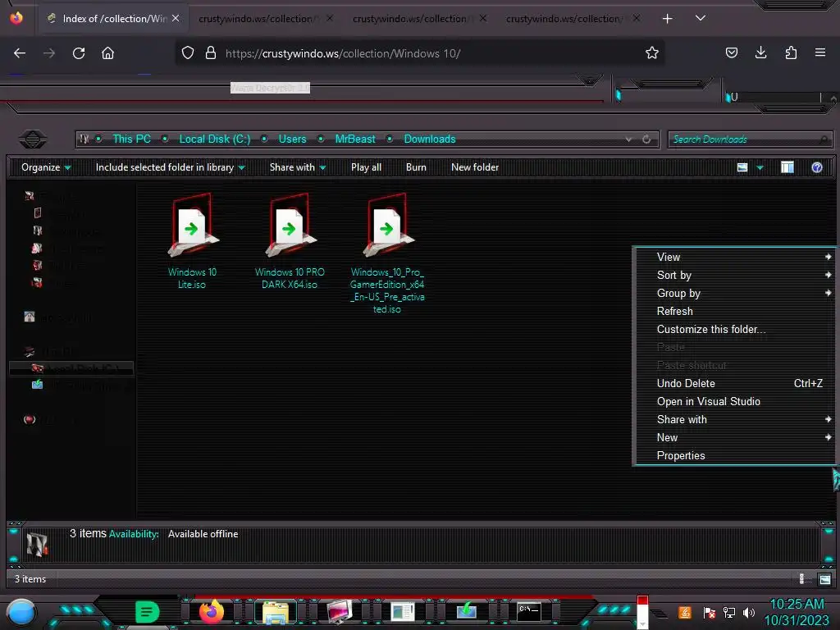The height and width of the screenshot is (630, 840).
Task: Click Play all in the Explorer toolbar
Action: pyautogui.click(x=366, y=167)
